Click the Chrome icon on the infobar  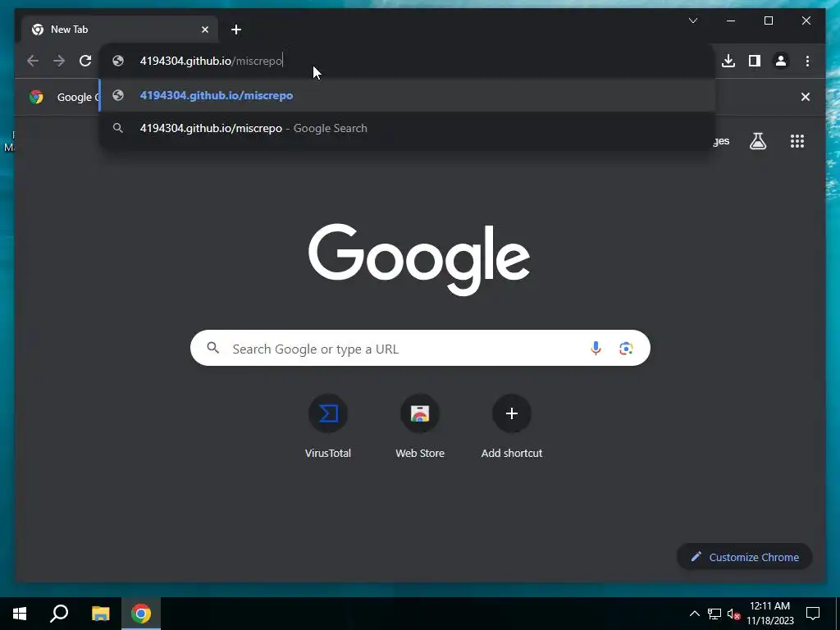36,97
